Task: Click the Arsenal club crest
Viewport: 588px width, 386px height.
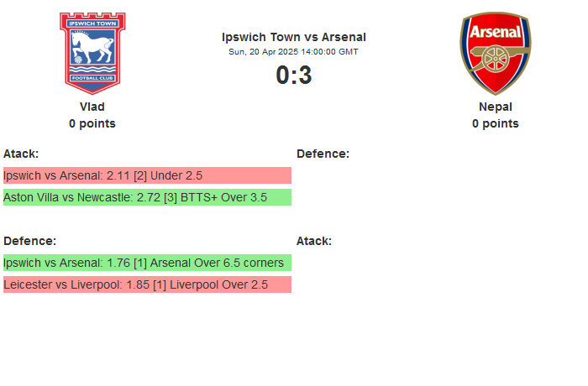Action: point(495,52)
